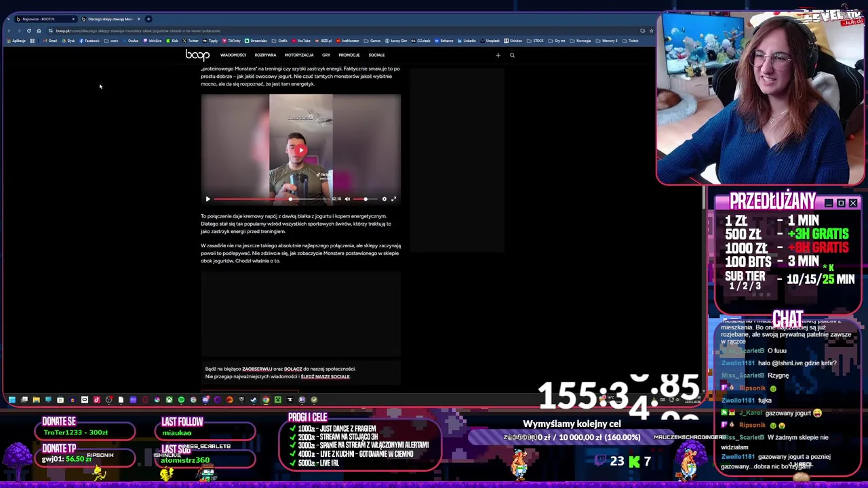The width and height of the screenshot is (868, 488).
Task: Open the Windows Start menu
Action: (12, 400)
